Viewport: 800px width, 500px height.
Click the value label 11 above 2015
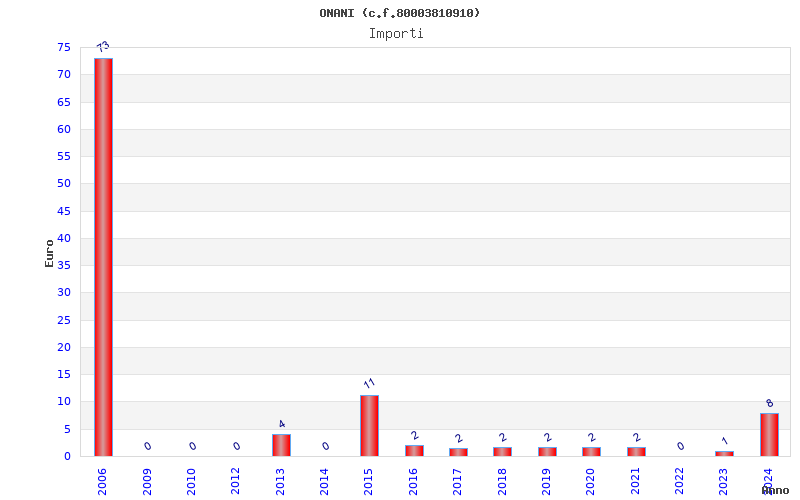pyautogui.click(x=369, y=383)
